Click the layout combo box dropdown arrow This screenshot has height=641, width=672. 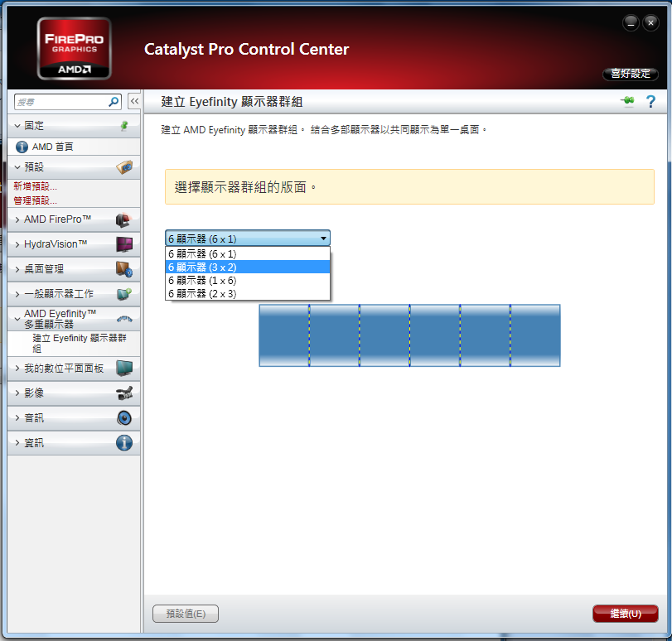(323, 239)
